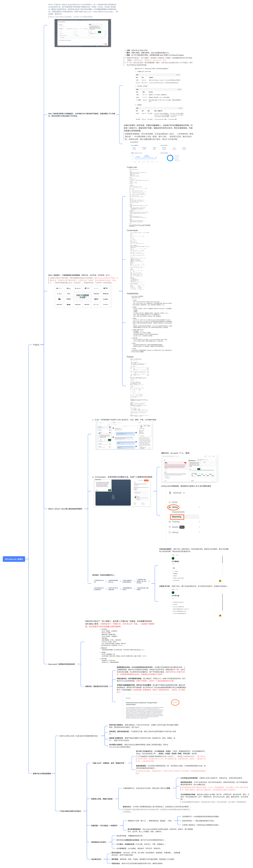Open the top product screenshot thumbnail
253x868 pixels.
[83, 33]
